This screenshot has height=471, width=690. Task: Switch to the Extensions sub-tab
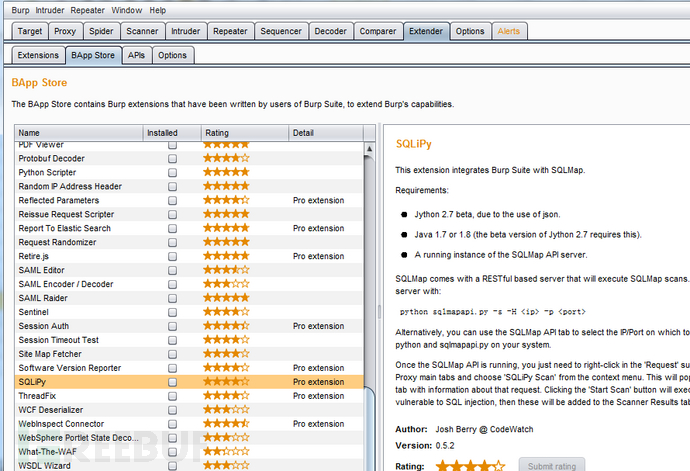38,55
